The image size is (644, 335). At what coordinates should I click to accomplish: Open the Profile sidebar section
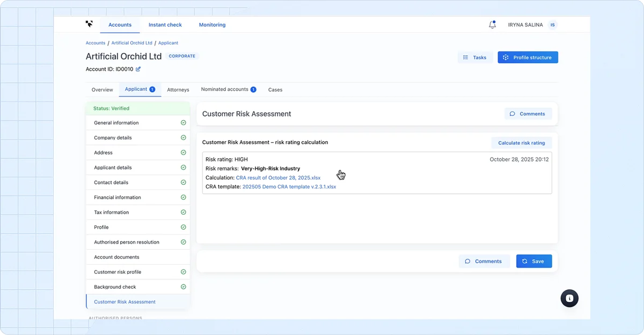point(138,227)
